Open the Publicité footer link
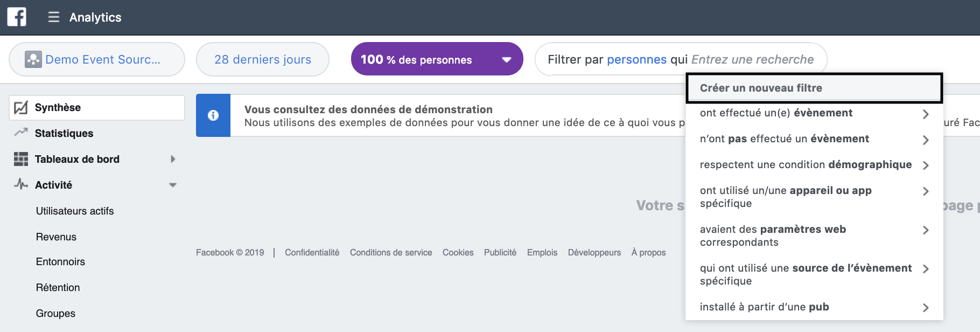Viewport: 980px width, 332px height. pos(500,252)
